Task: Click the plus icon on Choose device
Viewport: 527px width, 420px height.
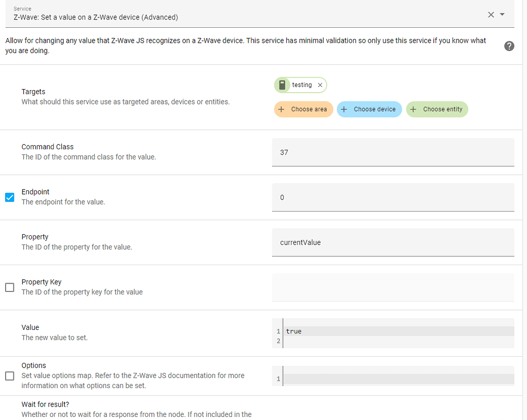Action: tap(344, 109)
